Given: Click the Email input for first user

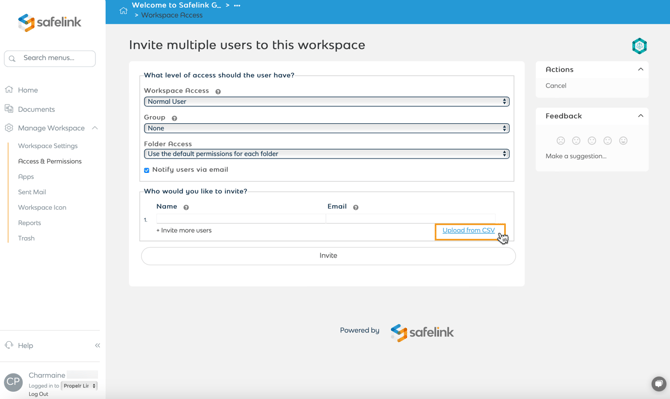Looking at the screenshot, I should click(x=411, y=219).
